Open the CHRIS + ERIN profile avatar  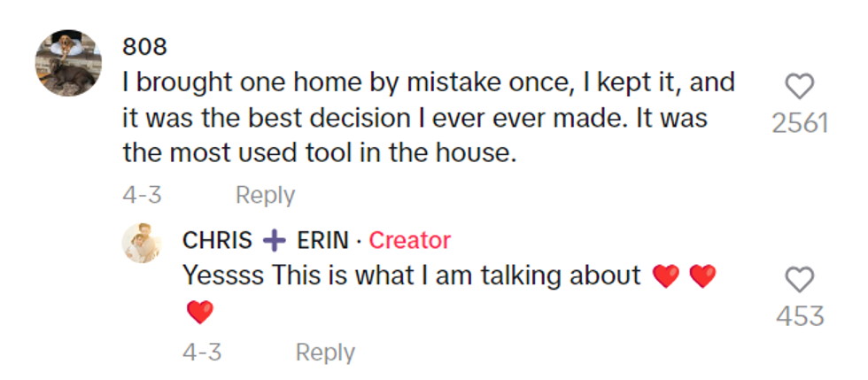click(x=145, y=243)
